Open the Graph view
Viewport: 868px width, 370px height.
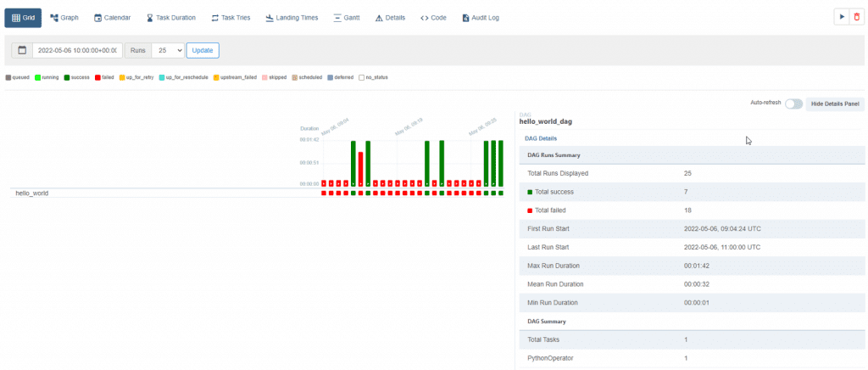click(64, 18)
